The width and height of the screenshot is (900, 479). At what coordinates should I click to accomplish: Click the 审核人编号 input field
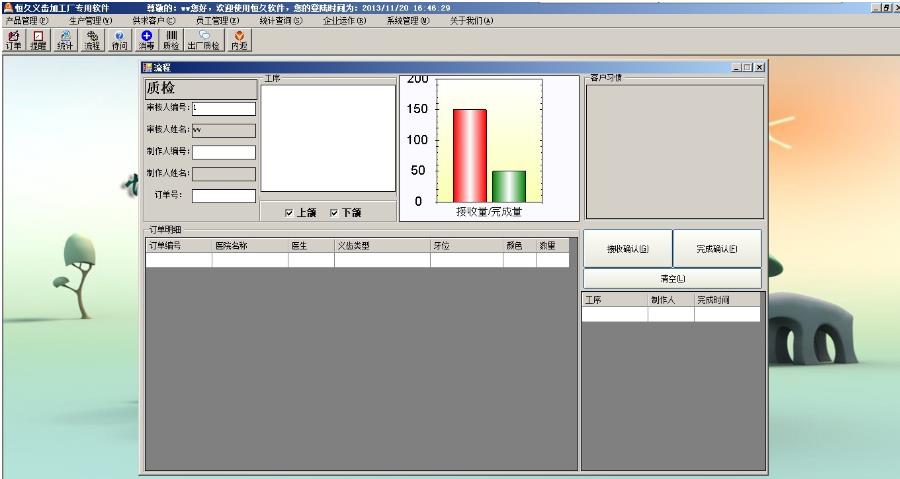[223, 108]
